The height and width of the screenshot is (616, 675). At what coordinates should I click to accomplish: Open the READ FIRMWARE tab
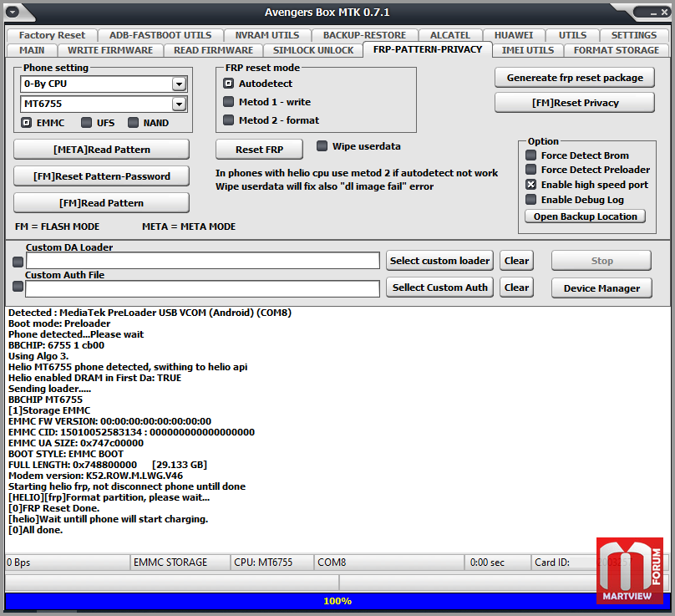(213, 50)
